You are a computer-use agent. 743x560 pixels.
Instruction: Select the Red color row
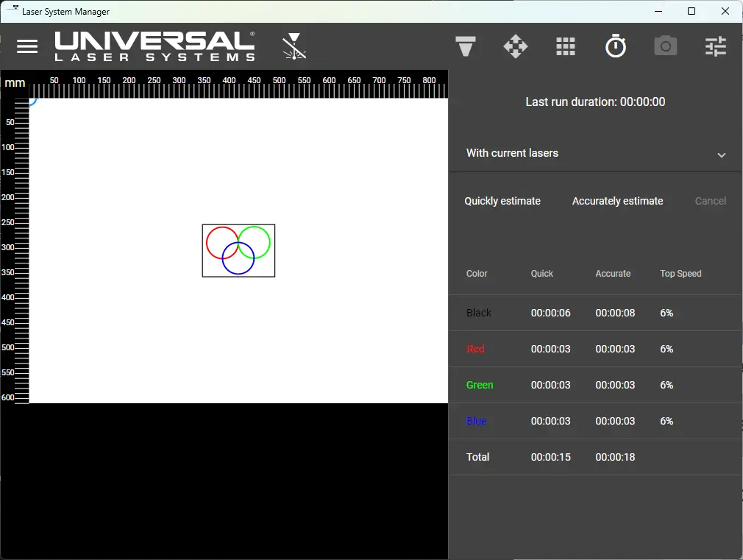pyautogui.click(x=475, y=349)
